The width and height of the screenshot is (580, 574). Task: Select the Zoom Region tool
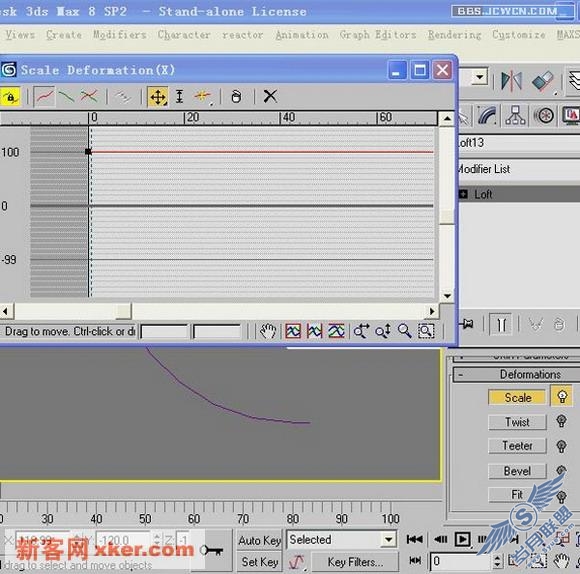(426, 331)
